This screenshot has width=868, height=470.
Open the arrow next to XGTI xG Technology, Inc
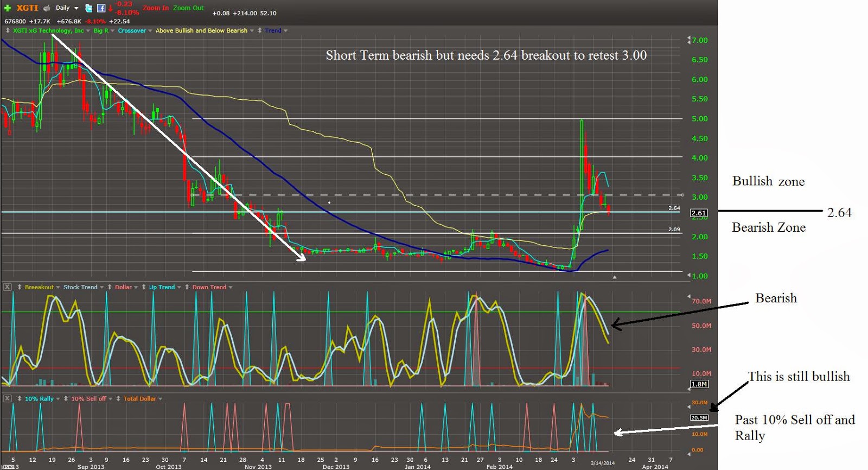[88, 31]
